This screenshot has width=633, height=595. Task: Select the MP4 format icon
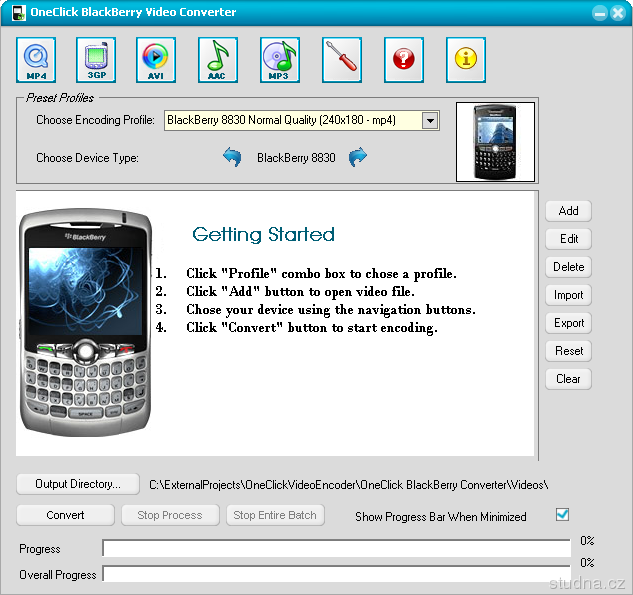pos(36,60)
